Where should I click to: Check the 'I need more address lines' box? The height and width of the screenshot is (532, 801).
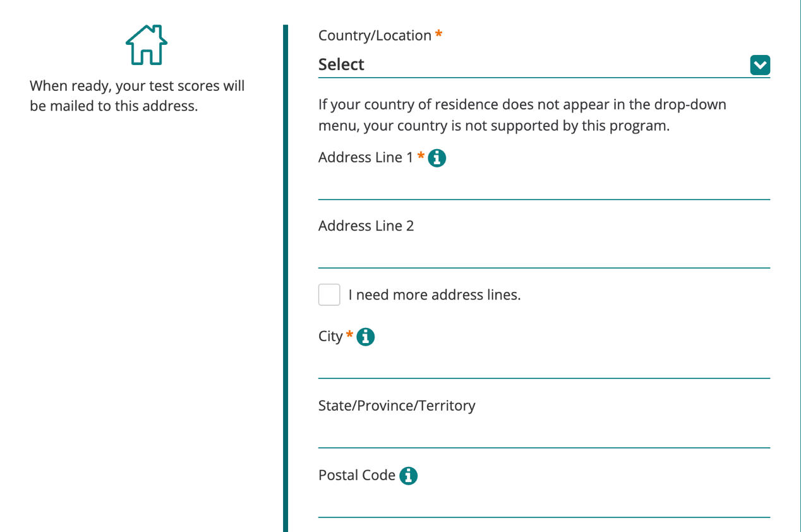pyautogui.click(x=329, y=294)
